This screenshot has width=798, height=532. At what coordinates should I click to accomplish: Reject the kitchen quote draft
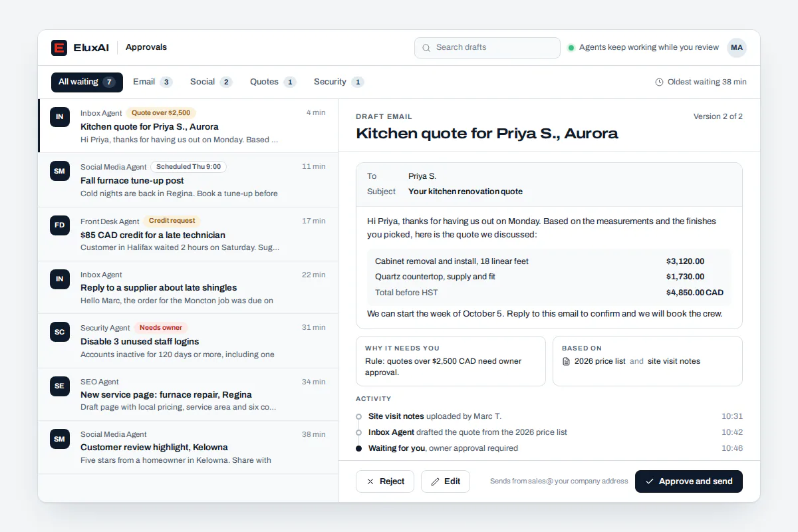click(x=385, y=481)
